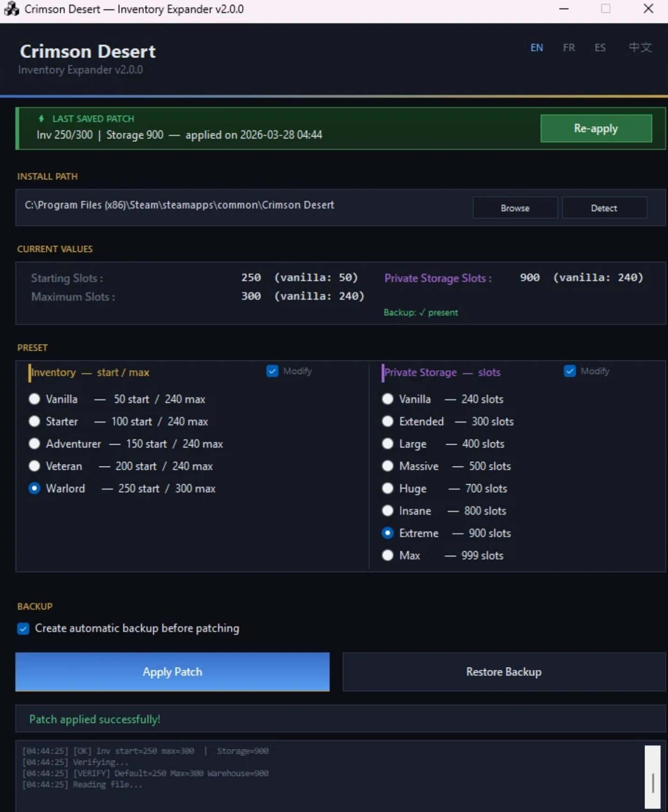Click the log panel scrollbar
This screenshot has height=812, width=668.
[652, 776]
